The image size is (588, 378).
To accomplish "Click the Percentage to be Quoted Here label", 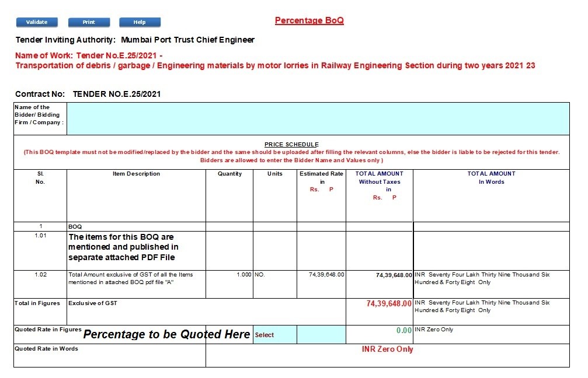I will [166, 335].
